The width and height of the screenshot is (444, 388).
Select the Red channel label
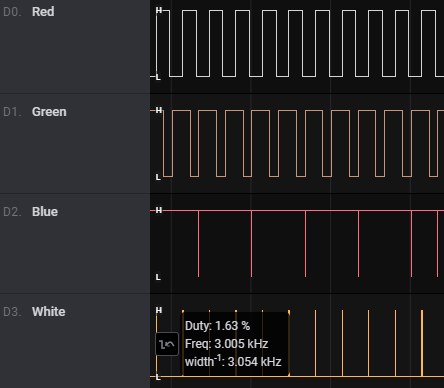(x=43, y=12)
